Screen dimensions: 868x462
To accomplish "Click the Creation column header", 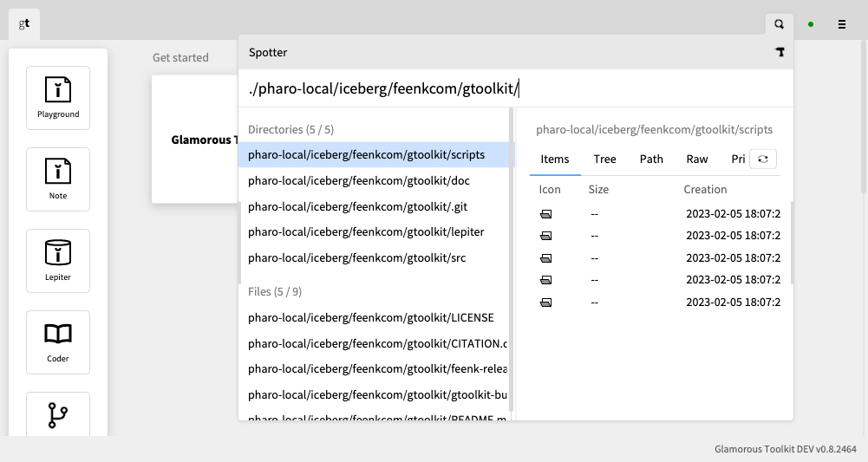I will click(705, 189).
